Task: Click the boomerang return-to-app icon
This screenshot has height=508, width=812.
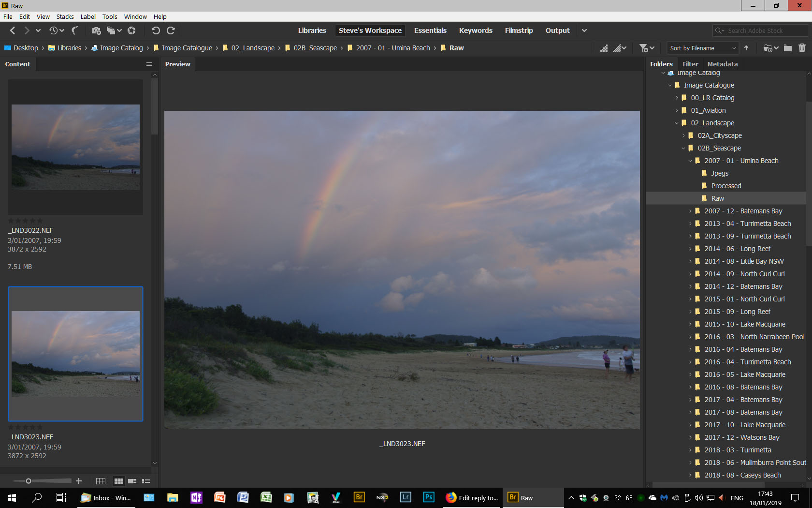Action: coord(74,30)
